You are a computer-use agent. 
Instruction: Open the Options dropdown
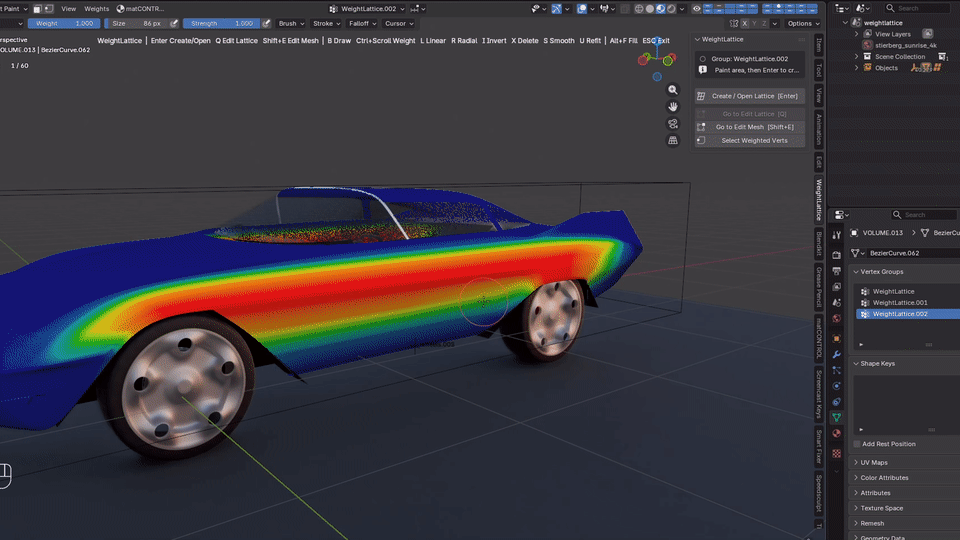(803, 23)
